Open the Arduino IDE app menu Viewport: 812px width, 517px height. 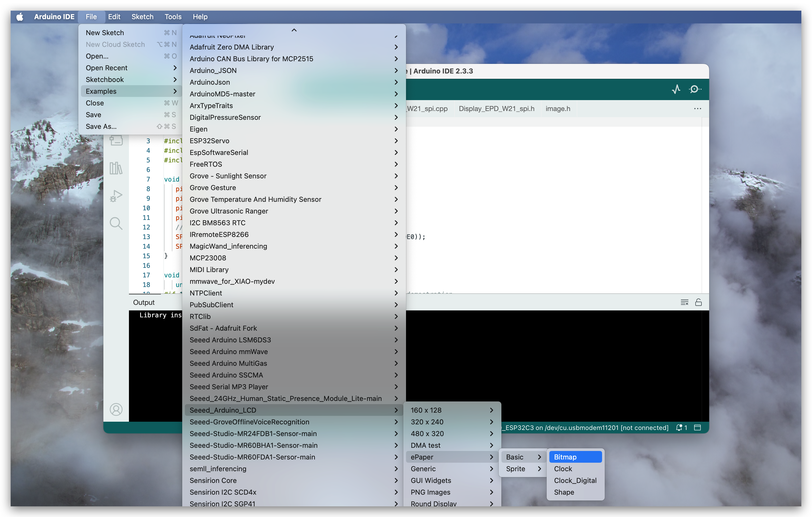click(x=54, y=17)
